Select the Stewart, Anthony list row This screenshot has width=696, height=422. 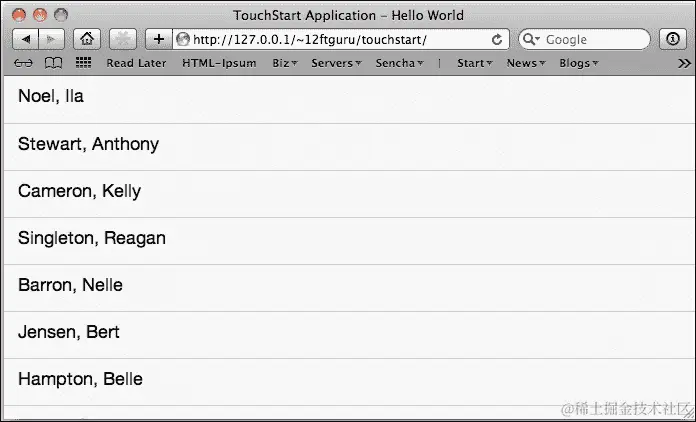pyautogui.click(x=349, y=147)
